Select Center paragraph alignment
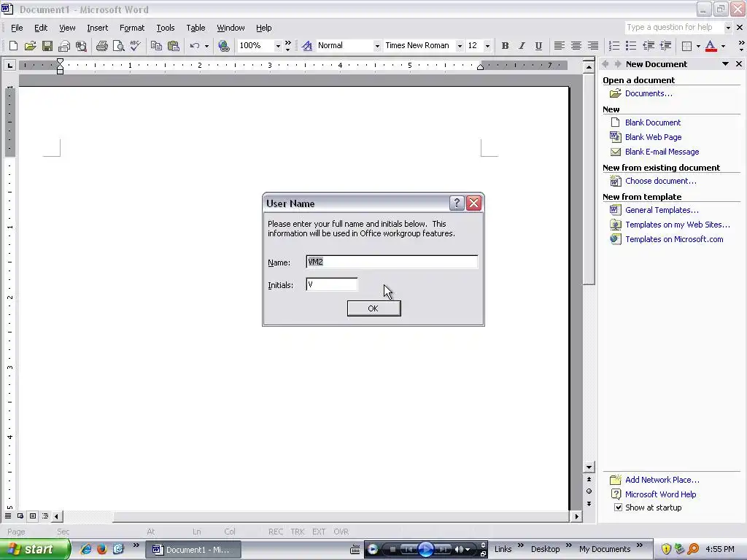Image resolution: width=747 pixels, height=560 pixels. pyautogui.click(x=576, y=46)
